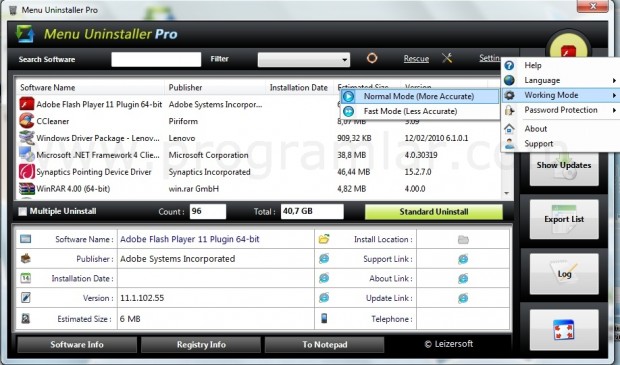Open the Log button
Screen dimensions: 620x365
pyautogui.click(x=564, y=274)
